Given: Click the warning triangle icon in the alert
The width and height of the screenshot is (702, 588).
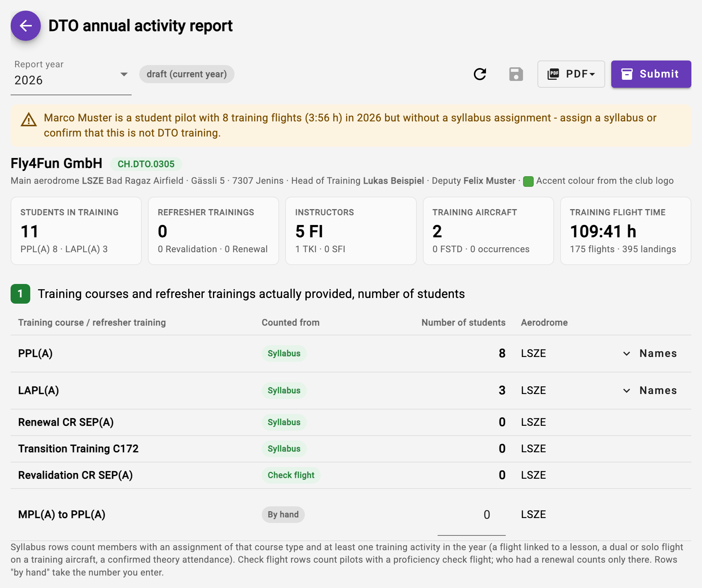Looking at the screenshot, I should pos(29,120).
